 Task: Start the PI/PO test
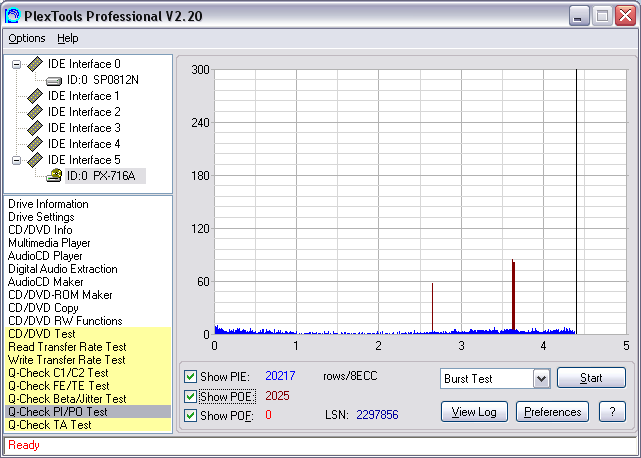point(591,378)
